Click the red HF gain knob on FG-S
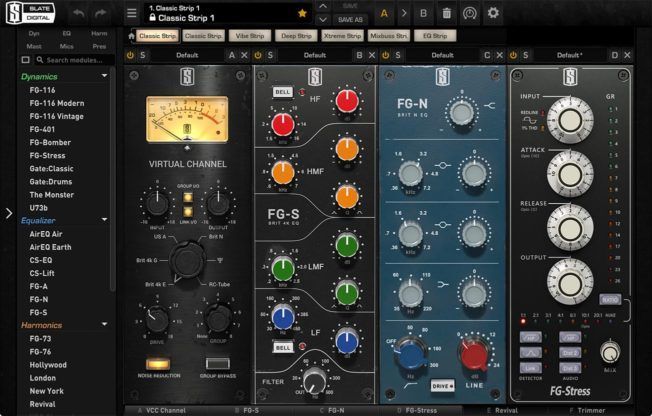 tap(347, 101)
